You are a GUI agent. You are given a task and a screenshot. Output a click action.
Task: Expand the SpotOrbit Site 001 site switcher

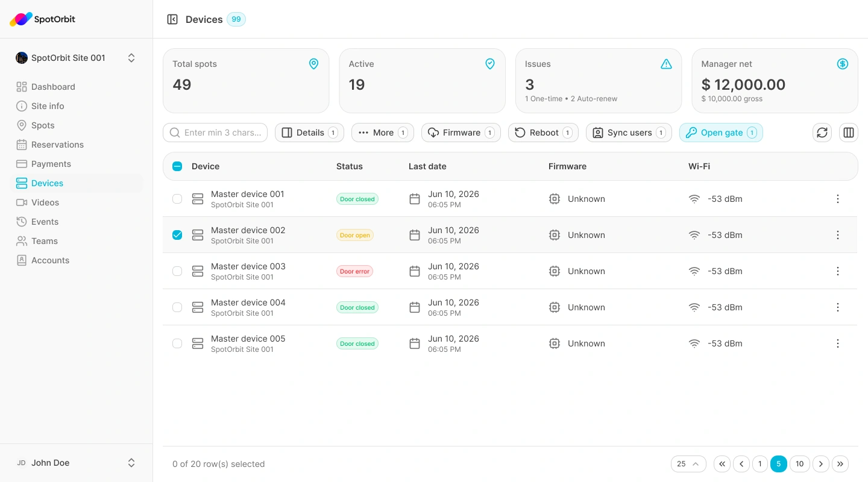click(76, 58)
